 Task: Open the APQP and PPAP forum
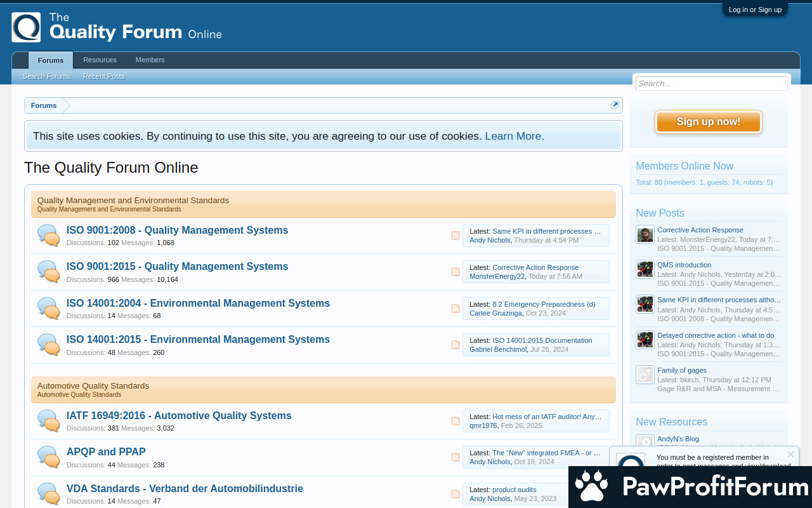pyautogui.click(x=106, y=452)
